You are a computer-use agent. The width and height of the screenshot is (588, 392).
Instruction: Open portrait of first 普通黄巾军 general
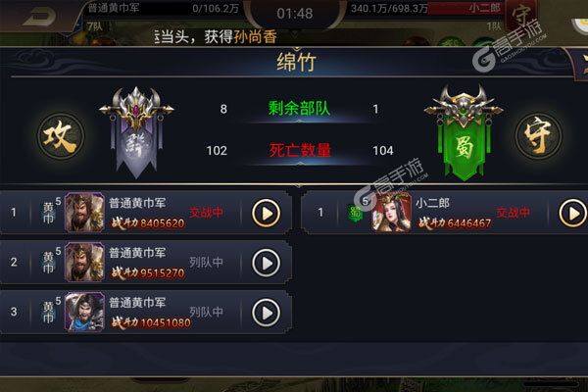click(x=84, y=213)
